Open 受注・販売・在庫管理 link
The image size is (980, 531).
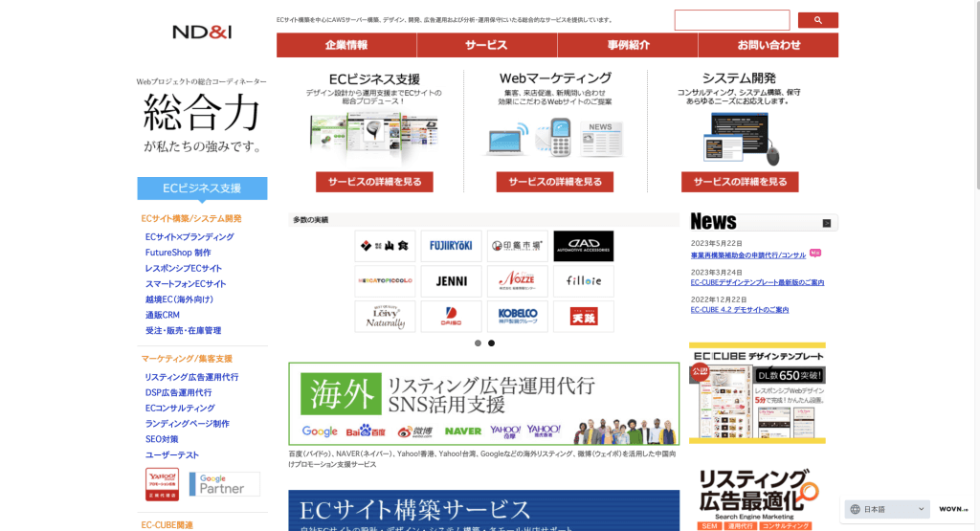pos(183,330)
